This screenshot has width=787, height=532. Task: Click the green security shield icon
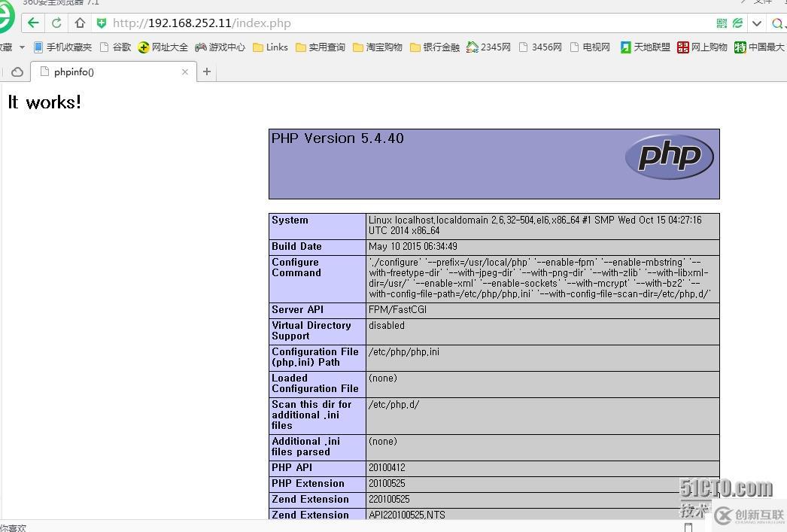(x=102, y=23)
